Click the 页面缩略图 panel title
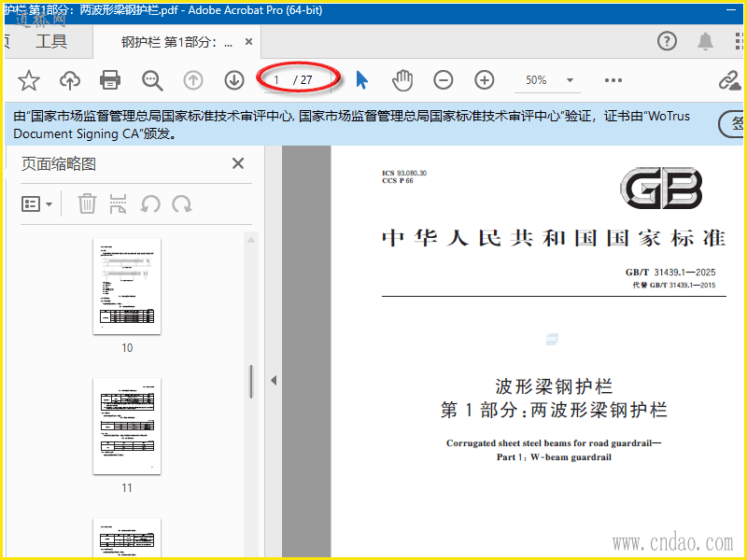 tap(59, 164)
